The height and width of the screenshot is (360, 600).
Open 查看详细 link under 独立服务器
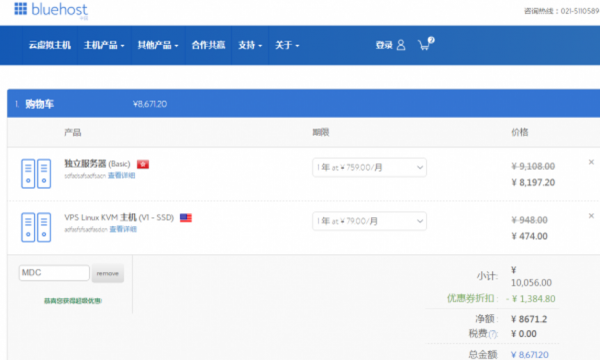122,176
